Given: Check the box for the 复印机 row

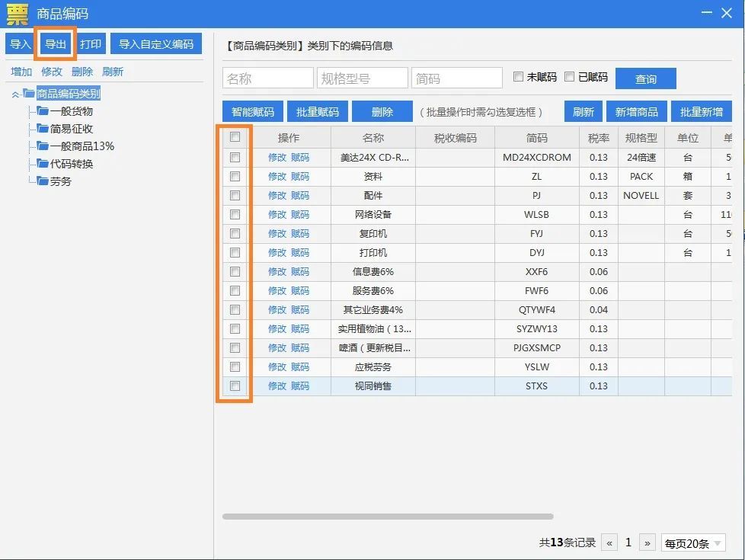Looking at the screenshot, I should point(235,233).
